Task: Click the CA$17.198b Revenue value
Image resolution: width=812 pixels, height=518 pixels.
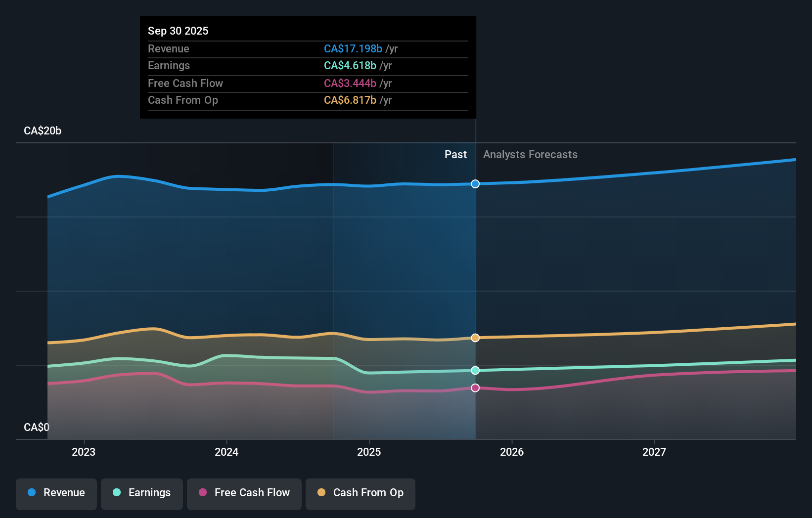Action: pyautogui.click(x=353, y=49)
